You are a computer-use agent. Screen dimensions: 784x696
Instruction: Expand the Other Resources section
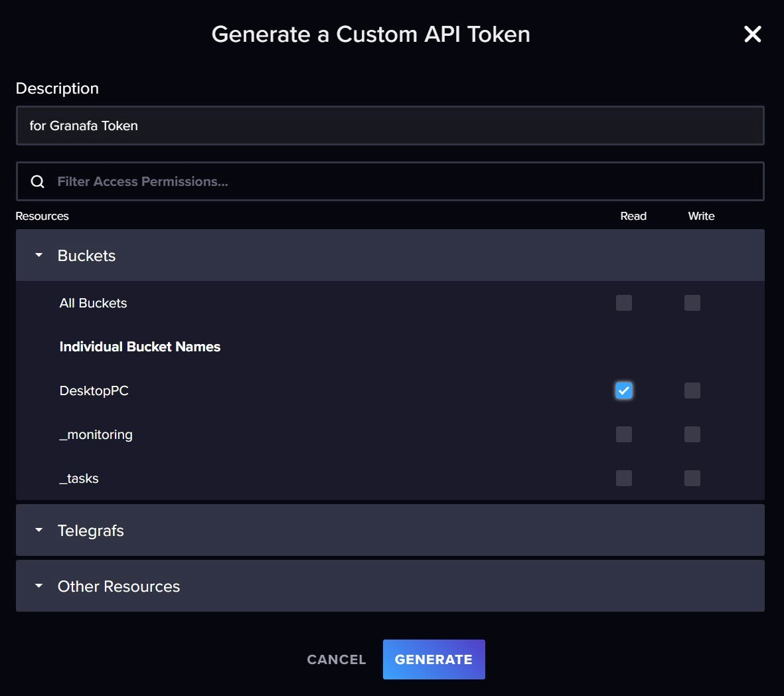(x=39, y=586)
